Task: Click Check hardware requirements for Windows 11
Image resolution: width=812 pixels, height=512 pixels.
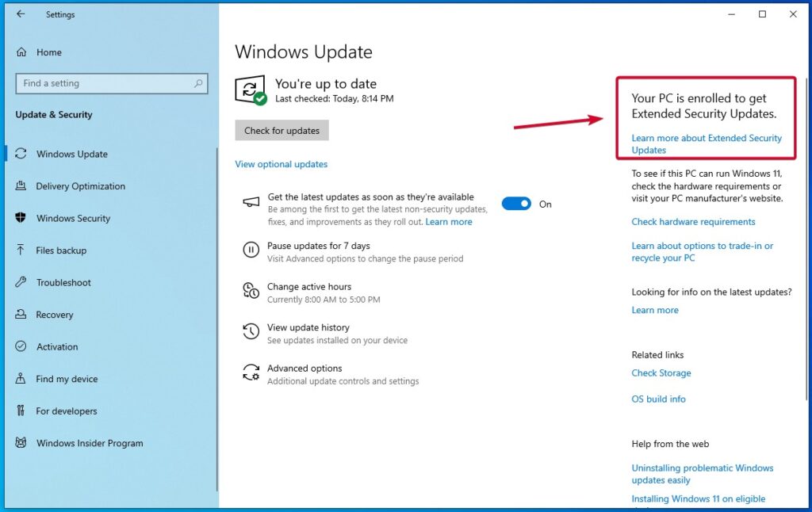Action: (693, 221)
